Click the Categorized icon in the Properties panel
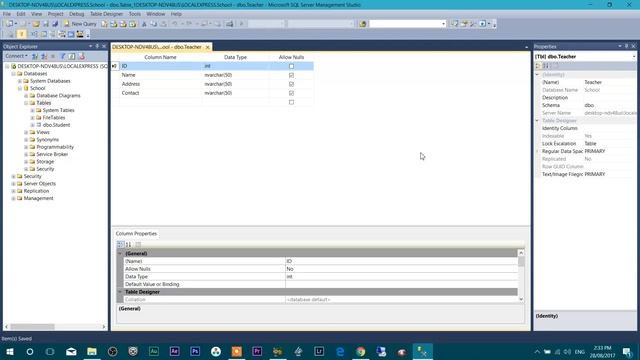Image resolution: width=640 pixels, height=360 pixels. [538, 66]
